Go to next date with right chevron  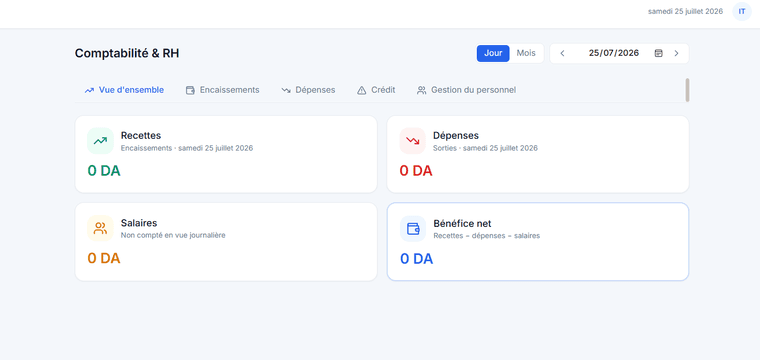coord(676,53)
